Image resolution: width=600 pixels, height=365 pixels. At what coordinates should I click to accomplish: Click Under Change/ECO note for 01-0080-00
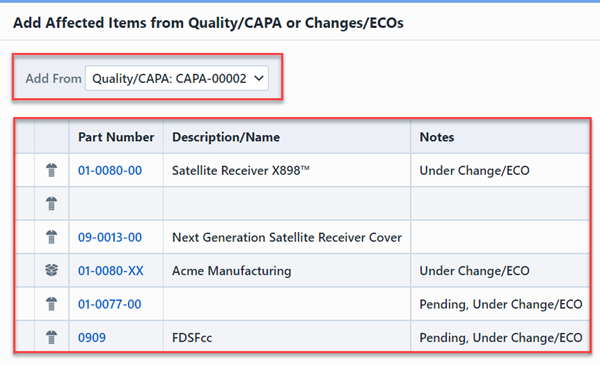click(474, 170)
